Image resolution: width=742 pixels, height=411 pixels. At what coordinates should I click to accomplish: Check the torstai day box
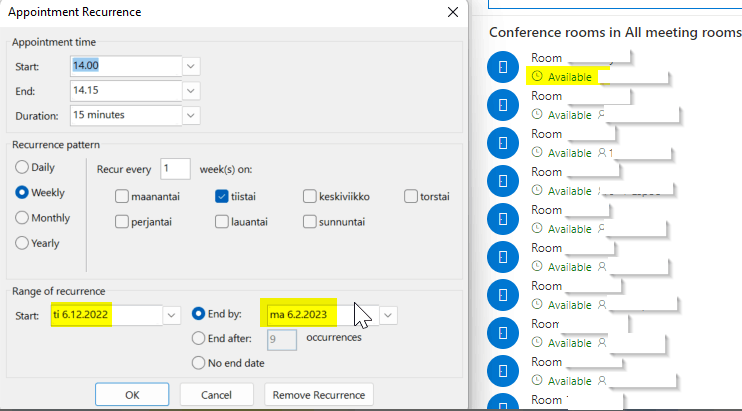point(411,196)
